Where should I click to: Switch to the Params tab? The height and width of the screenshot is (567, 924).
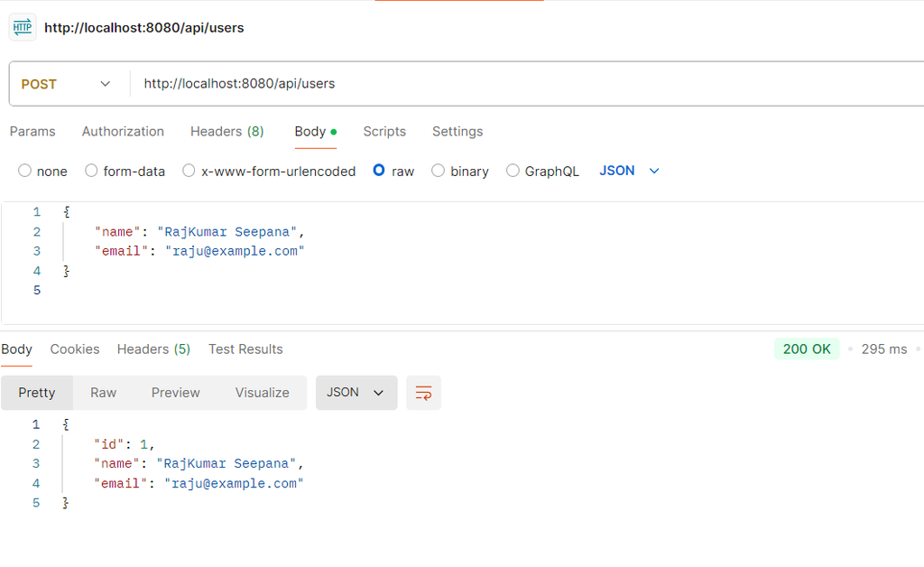32,132
